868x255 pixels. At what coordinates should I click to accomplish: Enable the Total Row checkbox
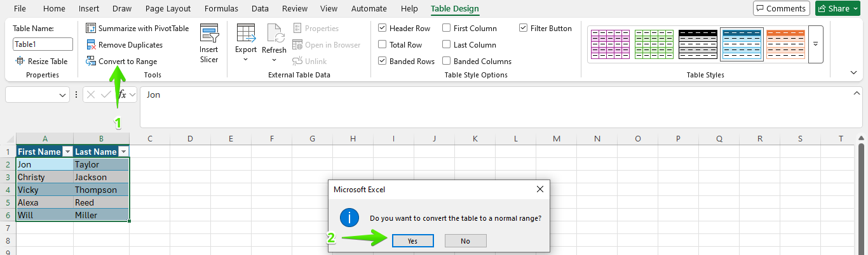tap(383, 45)
